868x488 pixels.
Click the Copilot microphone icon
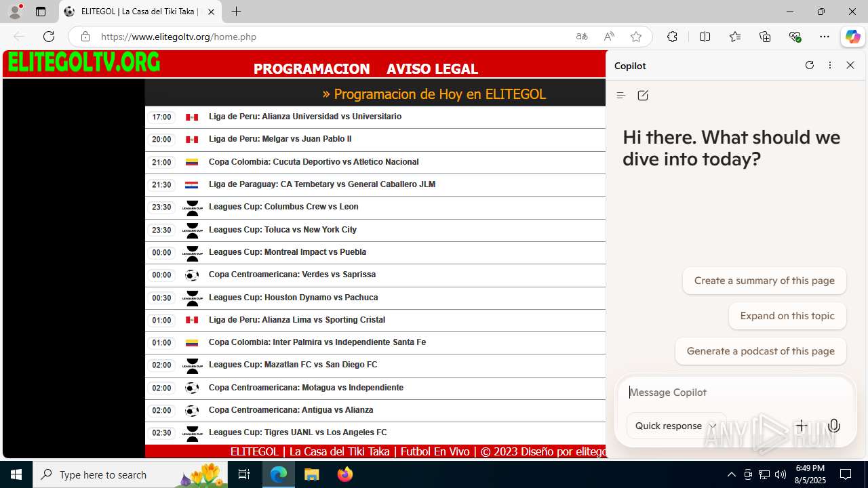834,426
